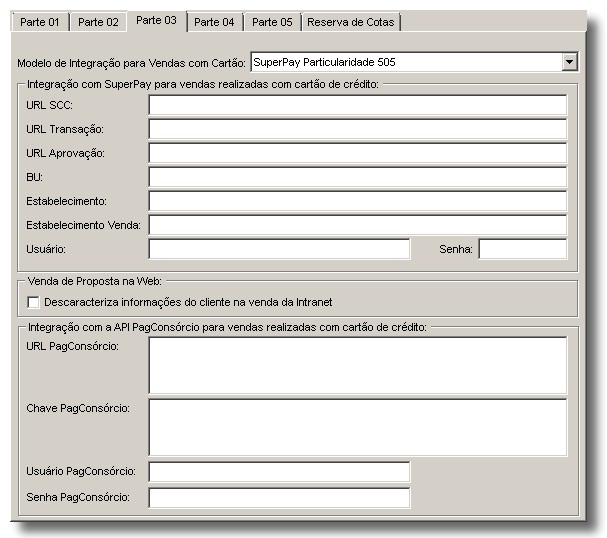607x538 pixels.
Task: Click the Modelo de Integração label text
Action: click(131, 63)
